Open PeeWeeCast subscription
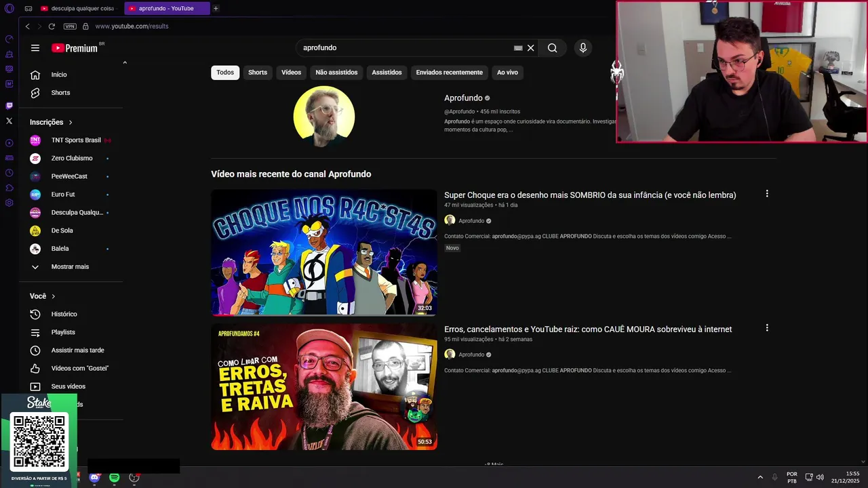The width and height of the screenshot is (868, 488). (71, 176)
